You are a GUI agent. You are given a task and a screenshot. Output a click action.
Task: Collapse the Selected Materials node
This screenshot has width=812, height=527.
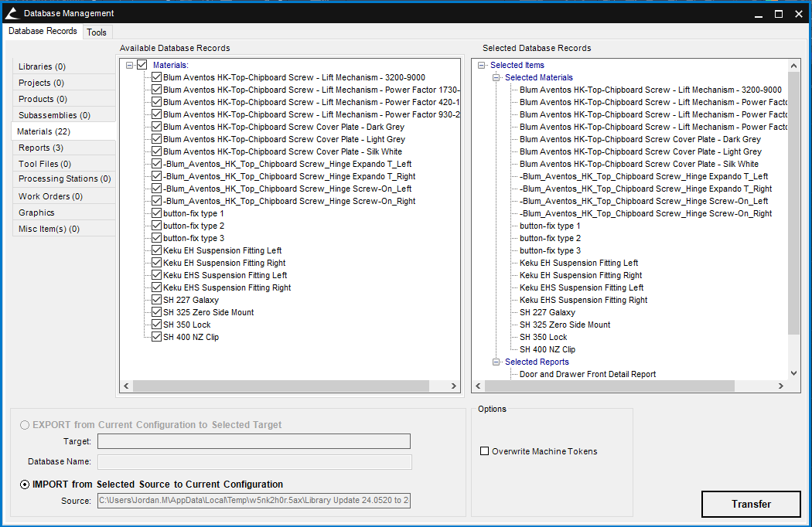(x=496, y=78)
